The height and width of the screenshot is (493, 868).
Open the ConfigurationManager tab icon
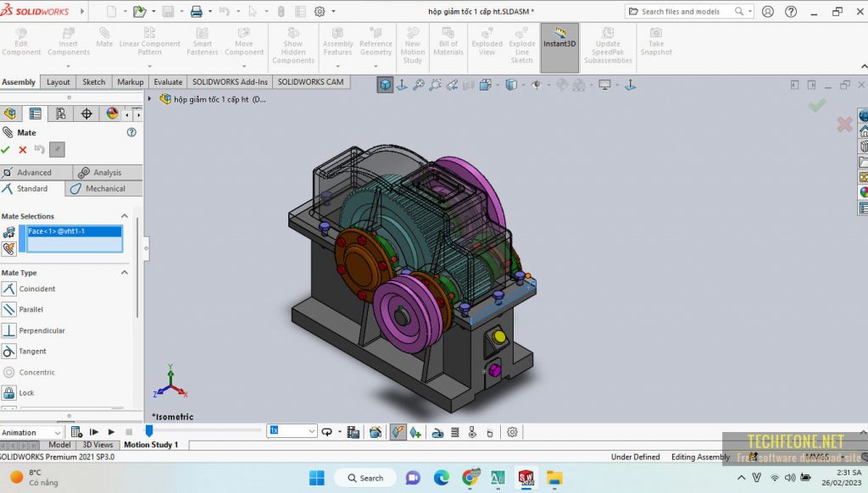coord(61,114)
